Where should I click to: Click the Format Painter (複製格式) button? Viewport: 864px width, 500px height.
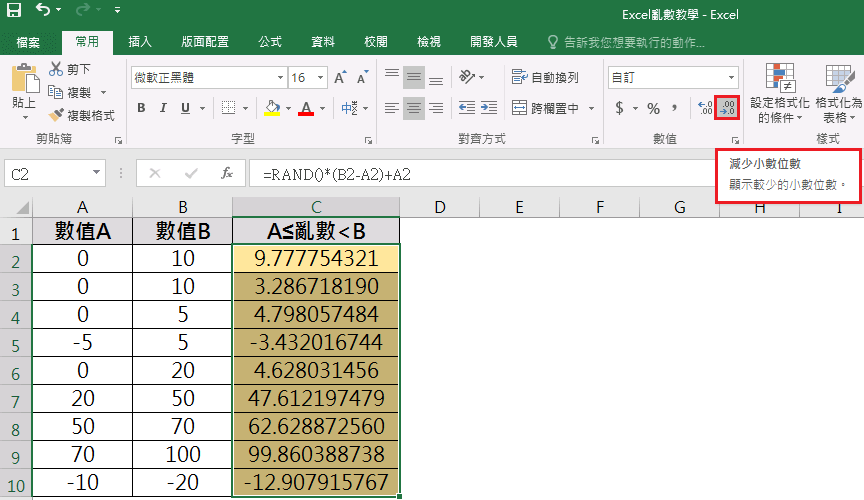(82, 115)
